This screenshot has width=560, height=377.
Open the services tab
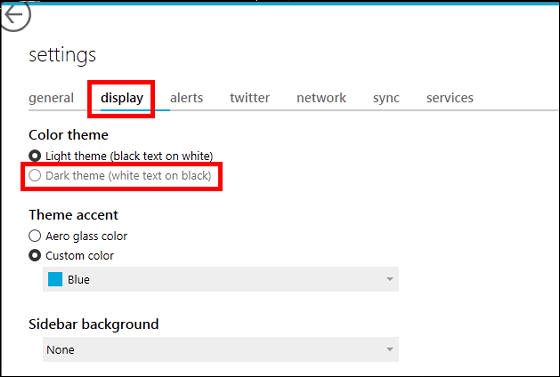(x=450, y=97)
